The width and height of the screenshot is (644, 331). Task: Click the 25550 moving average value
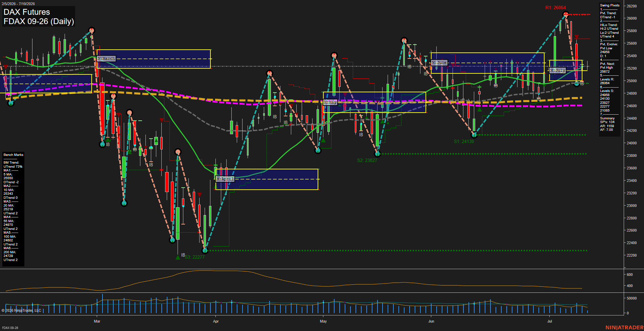pyautogui.click(x=8, y=178)
